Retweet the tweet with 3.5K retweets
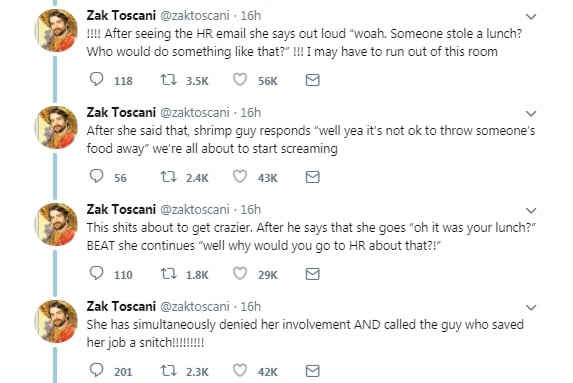Screen dimensions: 573x383 pyautogui.click(x=169, y=80)
